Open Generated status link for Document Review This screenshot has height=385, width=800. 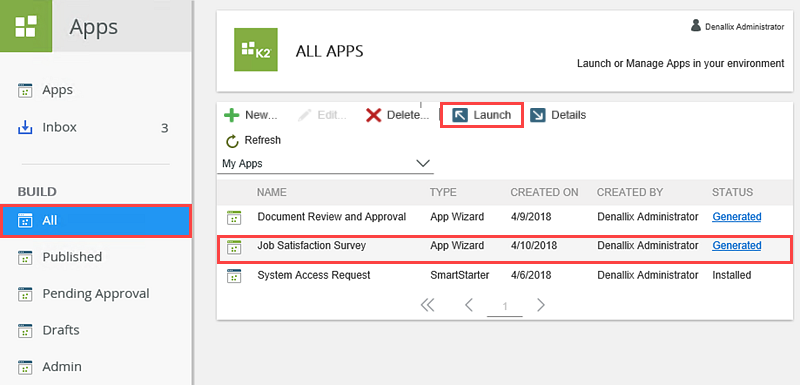737,217
